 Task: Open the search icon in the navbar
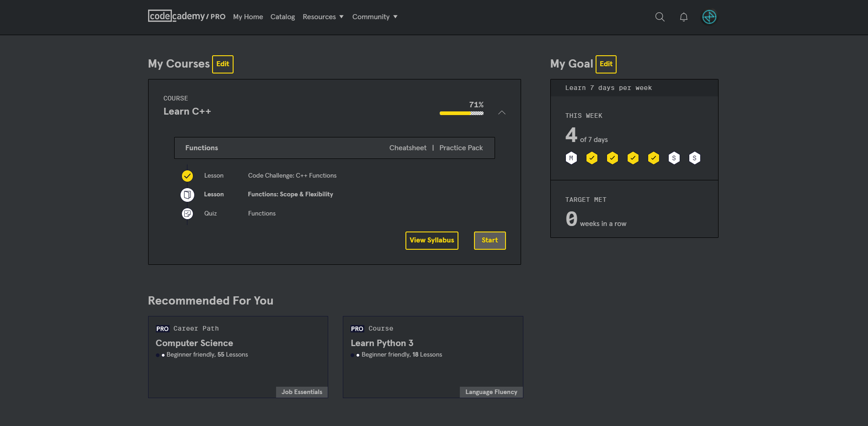coord(660,17)
